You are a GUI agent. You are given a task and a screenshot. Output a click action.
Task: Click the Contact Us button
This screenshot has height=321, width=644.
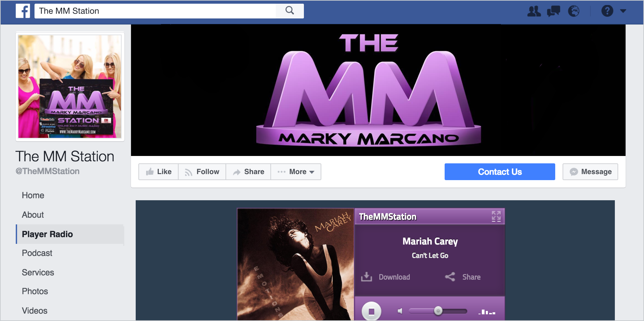[x=500, y=172]
